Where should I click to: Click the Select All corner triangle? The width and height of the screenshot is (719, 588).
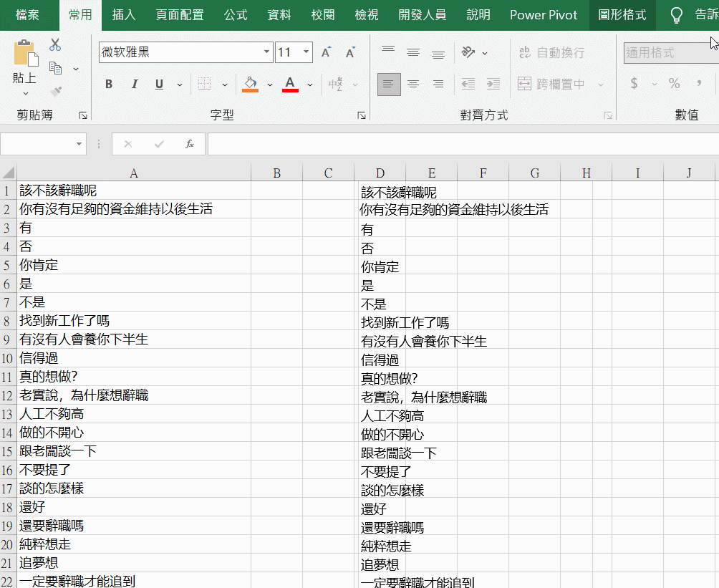pyautogui.click(x=9, y=173)
